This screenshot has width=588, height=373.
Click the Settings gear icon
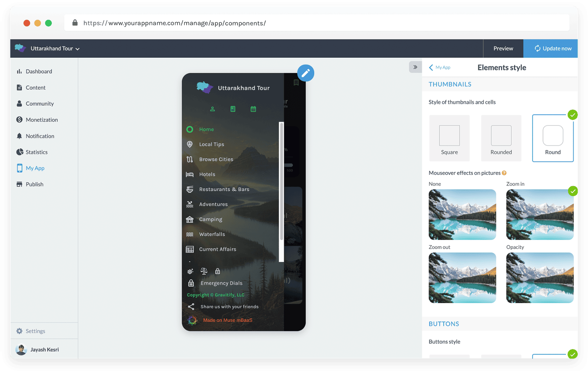coord(19,331)
